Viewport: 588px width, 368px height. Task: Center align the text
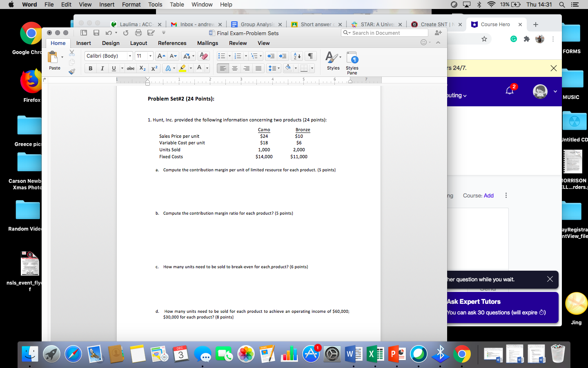[234, 68]
